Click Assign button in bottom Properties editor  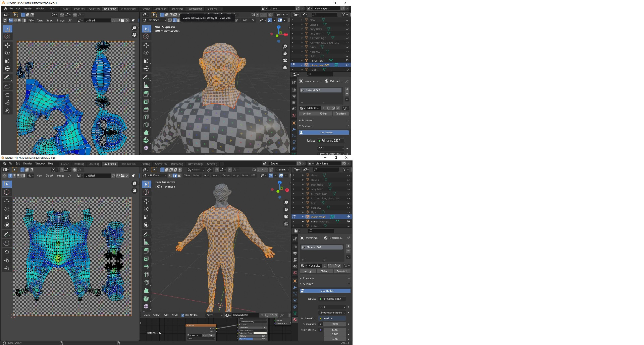tap(308, 271)
